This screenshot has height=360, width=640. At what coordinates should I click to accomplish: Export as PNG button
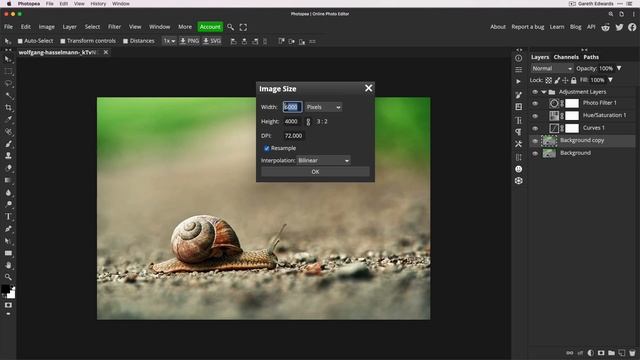point(189,41)
